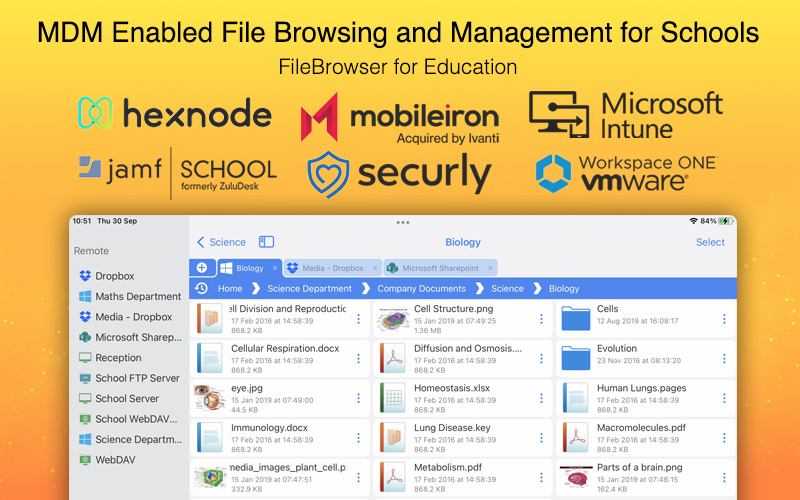Open more options for Homeostasis.xlsx
800x500 pixels.
pos(541,398)
